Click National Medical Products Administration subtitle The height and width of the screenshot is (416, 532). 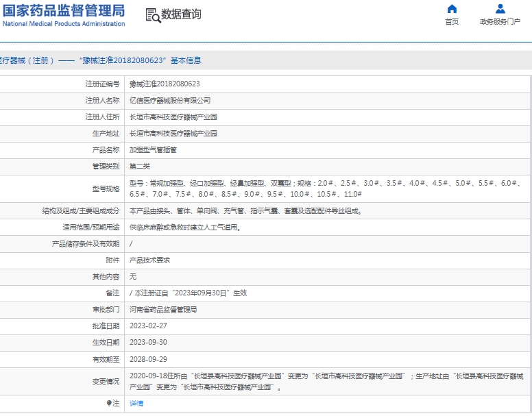click(x=64, y=24)
